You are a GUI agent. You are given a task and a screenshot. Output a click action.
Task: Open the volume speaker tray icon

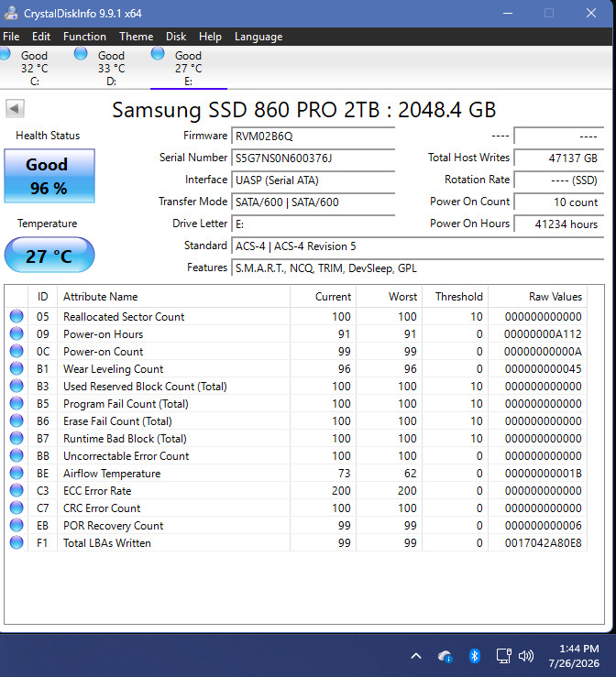pos(526,656)
